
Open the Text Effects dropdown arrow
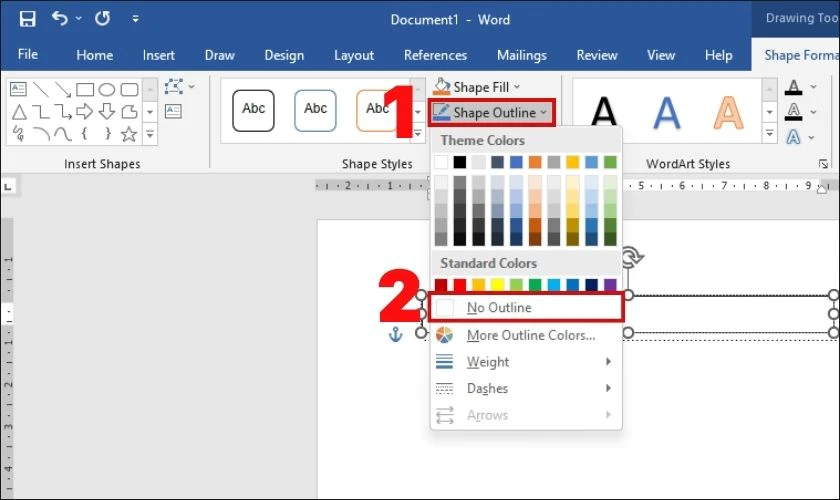[812, 137]
